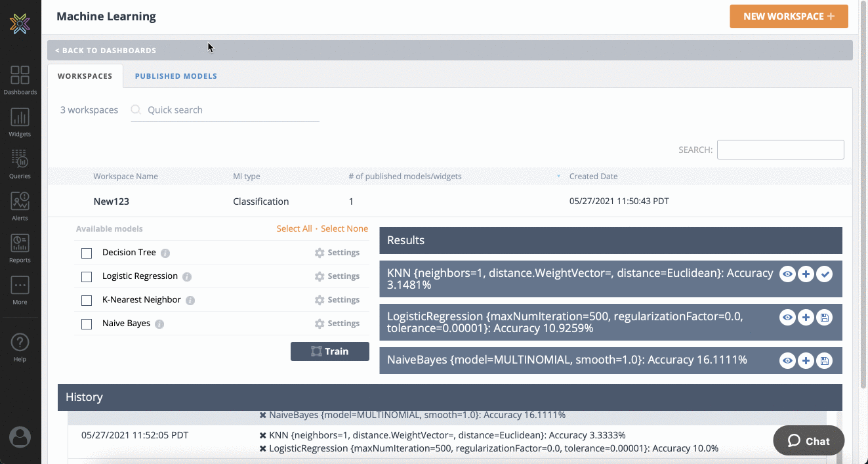Viewport: 868px width, 464px height.
Task: Open the Alerts sidebar icon
Action: click(20, 205)
